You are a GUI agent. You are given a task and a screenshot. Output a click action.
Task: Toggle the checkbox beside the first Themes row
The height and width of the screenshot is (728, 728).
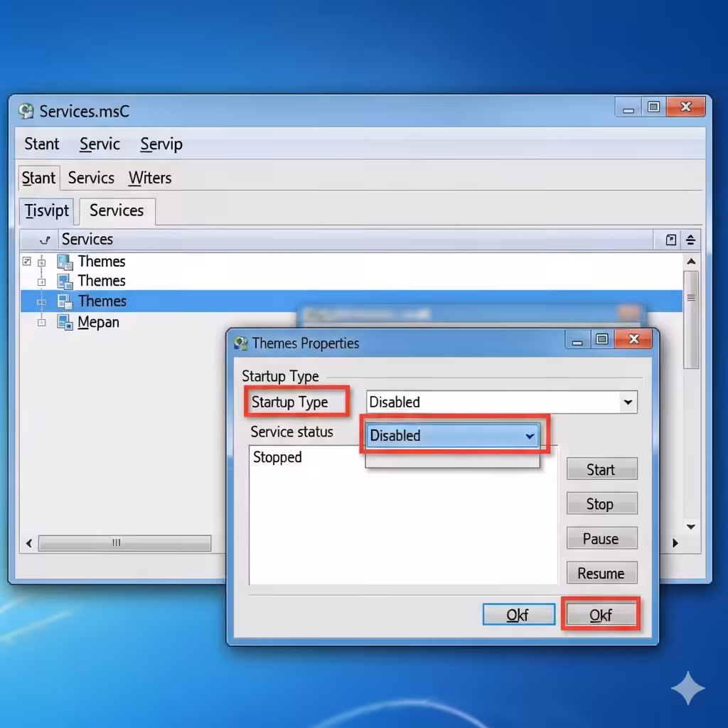(27, 262)
